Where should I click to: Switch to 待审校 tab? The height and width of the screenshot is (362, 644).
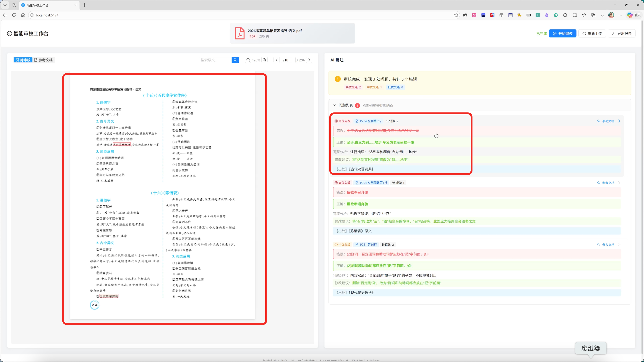tap(23, 60)
